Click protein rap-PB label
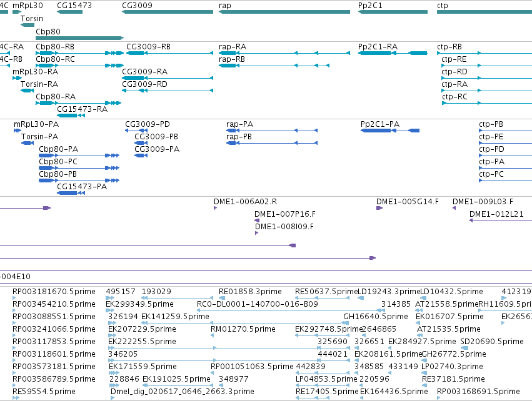This screenshot has height=401, width=532. click(239, 137)
